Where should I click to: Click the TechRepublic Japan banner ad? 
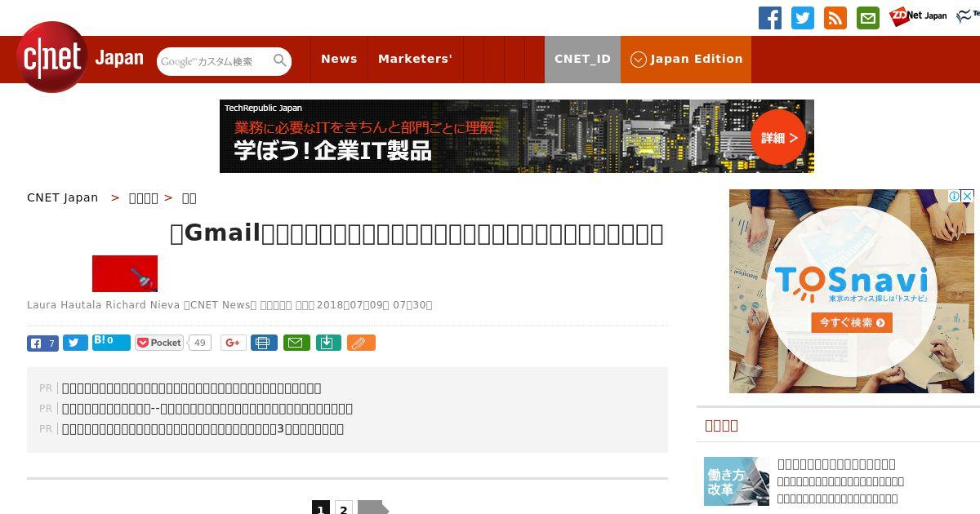pyautogui.click(x=516, y=136)
